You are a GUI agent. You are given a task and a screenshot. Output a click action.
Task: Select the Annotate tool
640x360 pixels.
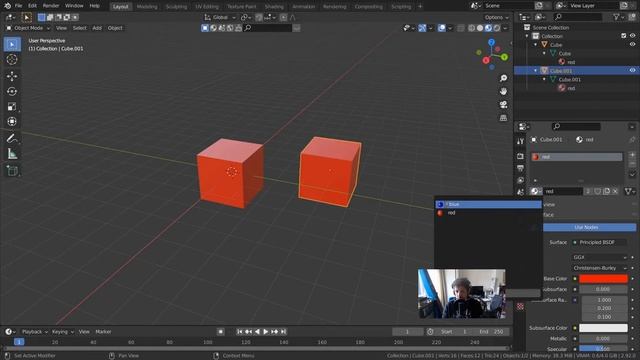(x=12, y=139)
